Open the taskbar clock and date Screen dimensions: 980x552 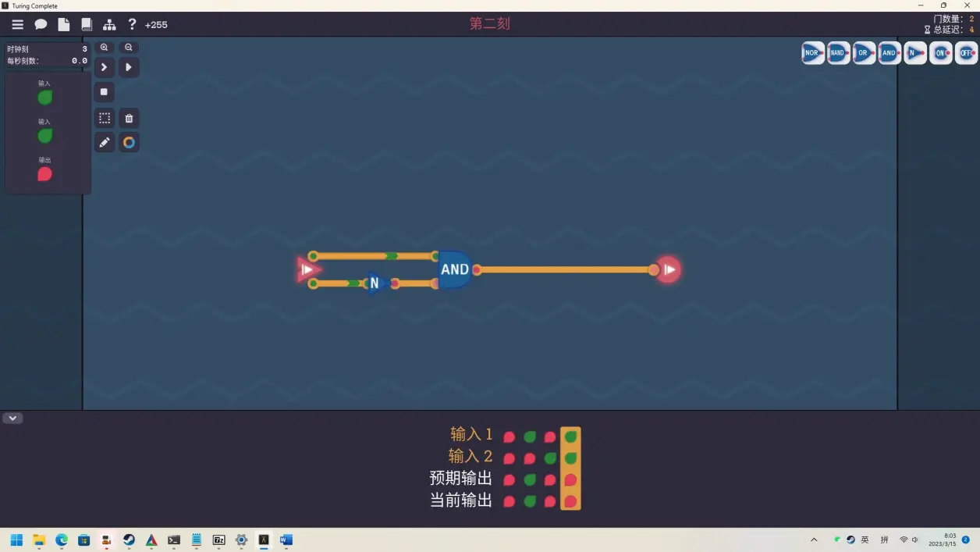[943, 540]
